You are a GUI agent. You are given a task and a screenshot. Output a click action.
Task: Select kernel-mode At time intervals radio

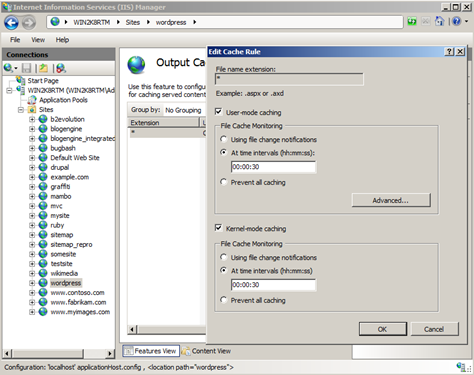tap(224, 270)
